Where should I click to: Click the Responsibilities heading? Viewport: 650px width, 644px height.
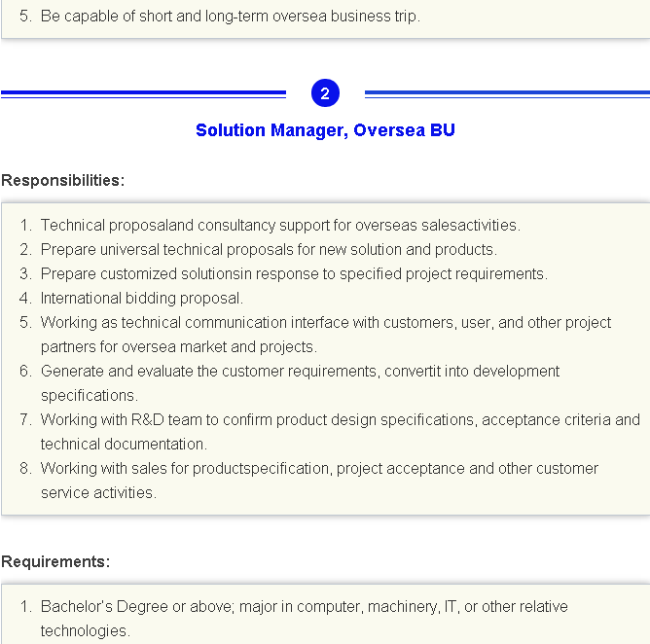[x=62, y=181]
